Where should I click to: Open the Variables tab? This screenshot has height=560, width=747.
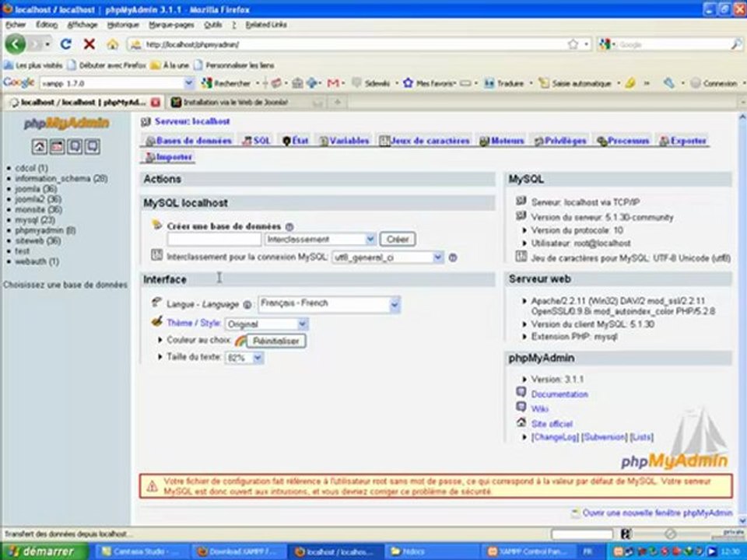pos(344,141)
